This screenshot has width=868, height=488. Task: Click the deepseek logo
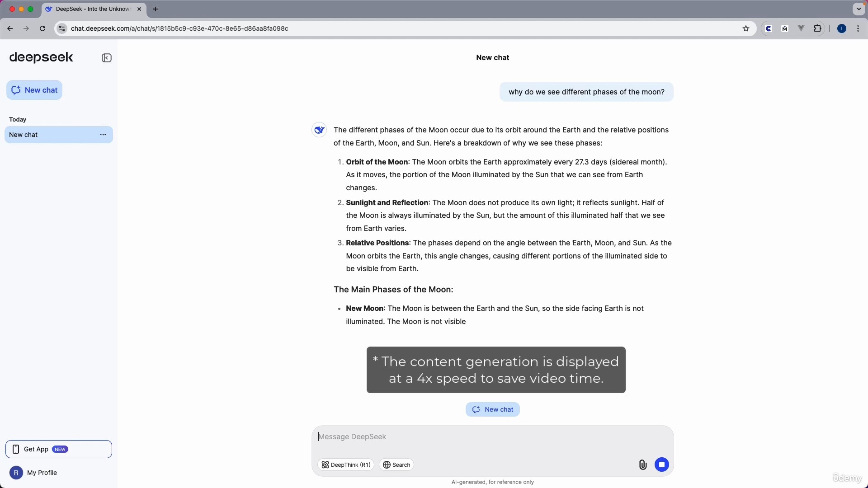tap(41, 57)
